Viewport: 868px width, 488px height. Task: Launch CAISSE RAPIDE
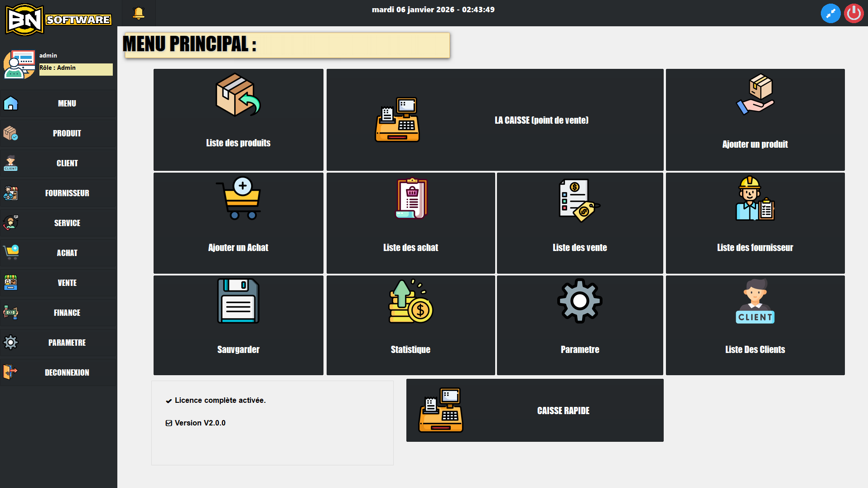point(535,410)
